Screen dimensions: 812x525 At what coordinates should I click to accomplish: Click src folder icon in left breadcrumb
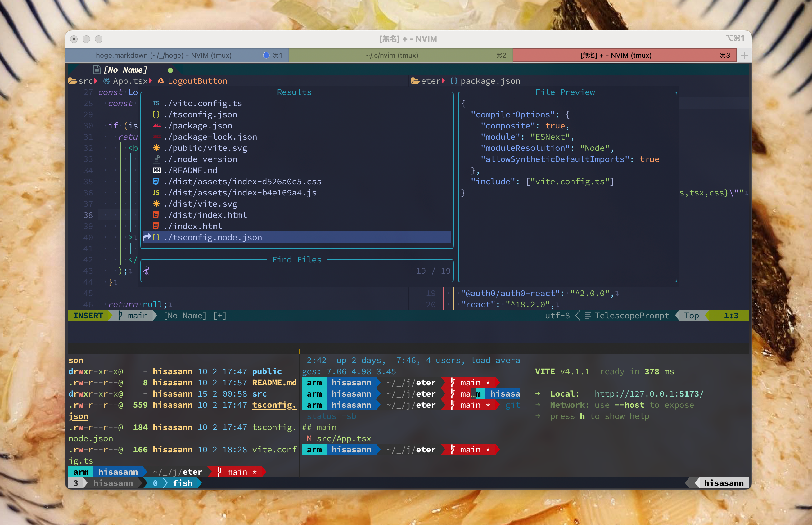(72, 81)
